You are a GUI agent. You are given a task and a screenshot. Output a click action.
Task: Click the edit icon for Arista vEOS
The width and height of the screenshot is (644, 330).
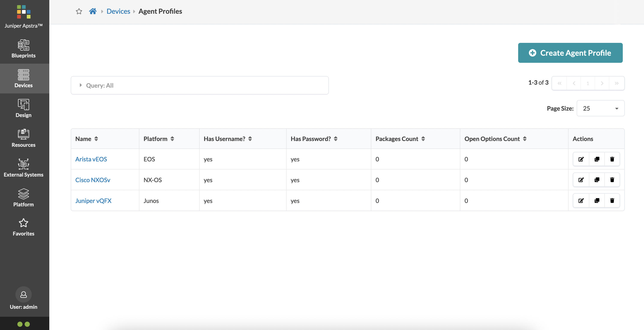click(x=581, y=159)
